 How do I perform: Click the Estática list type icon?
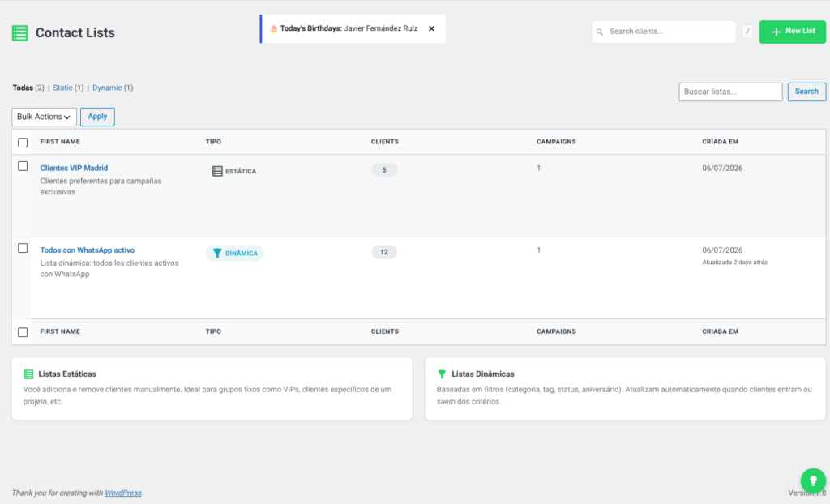tap(217, 171)
